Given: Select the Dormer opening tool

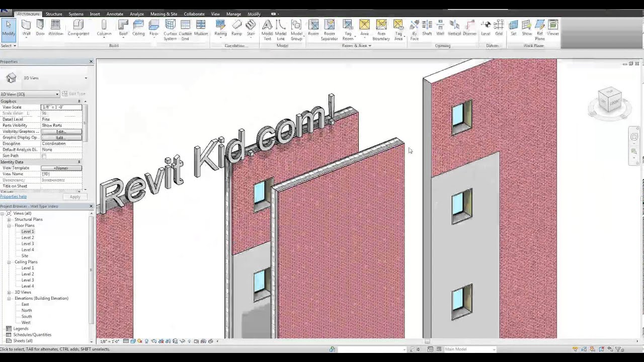Looking at the screenshot, I should coord(469,28).
